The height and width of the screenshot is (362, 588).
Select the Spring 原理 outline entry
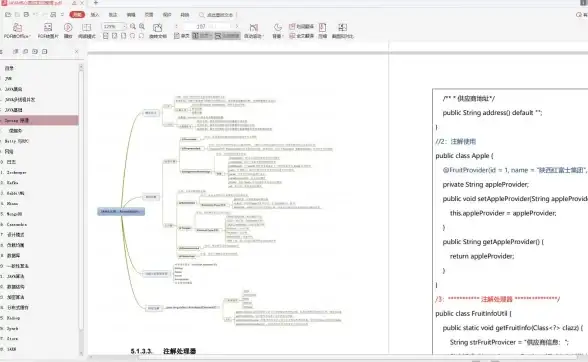click(x=39, y=120)
